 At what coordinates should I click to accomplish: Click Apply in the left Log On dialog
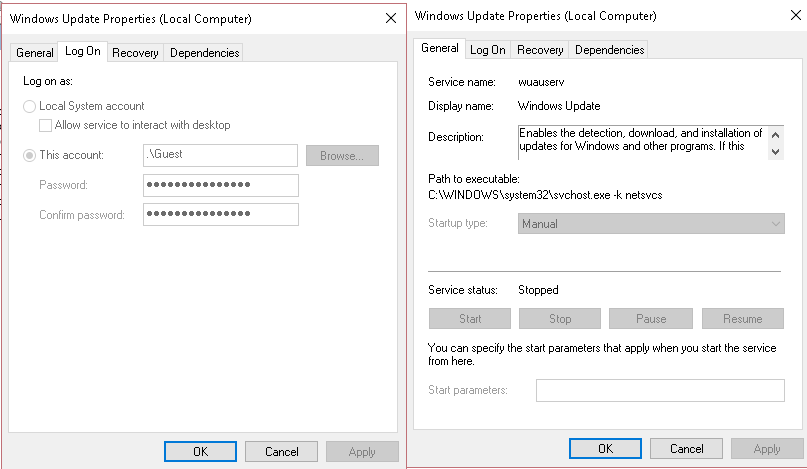[362, 451]
